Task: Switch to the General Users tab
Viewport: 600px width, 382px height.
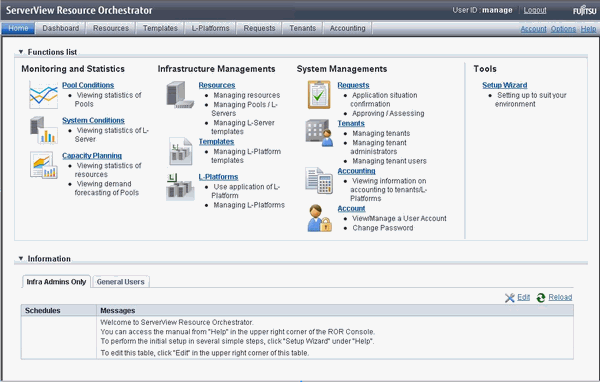Action: (x=121, y=282)
